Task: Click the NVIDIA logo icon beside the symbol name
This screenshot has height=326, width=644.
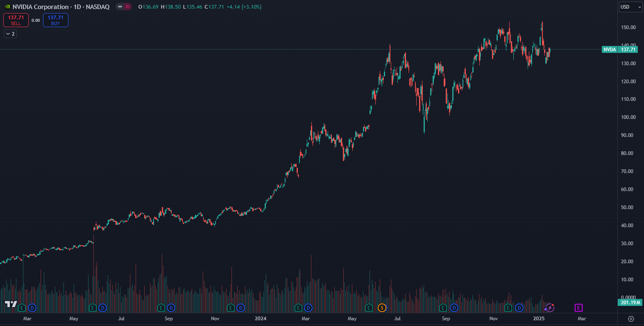Action: tap(7, 7)
